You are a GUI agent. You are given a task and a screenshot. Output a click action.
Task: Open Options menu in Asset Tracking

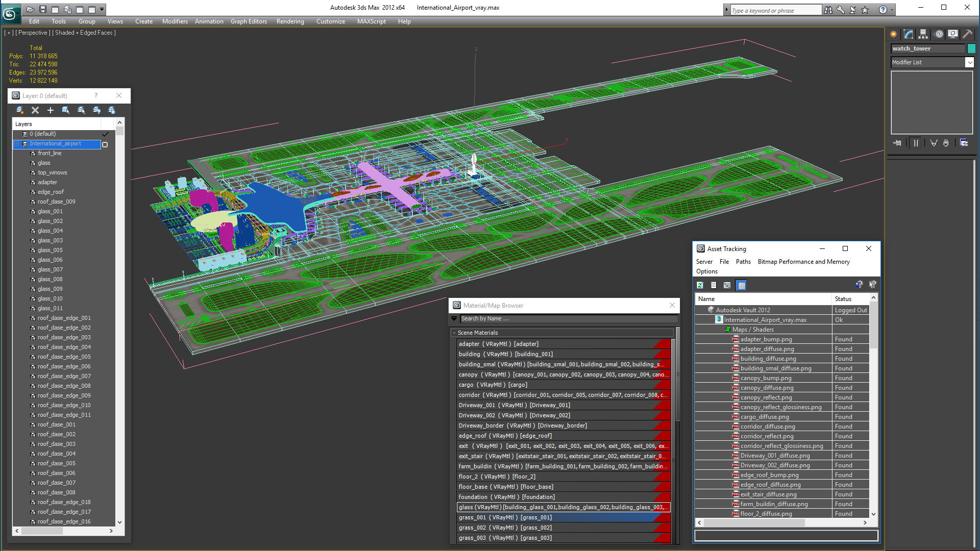[x=707, y=271]
